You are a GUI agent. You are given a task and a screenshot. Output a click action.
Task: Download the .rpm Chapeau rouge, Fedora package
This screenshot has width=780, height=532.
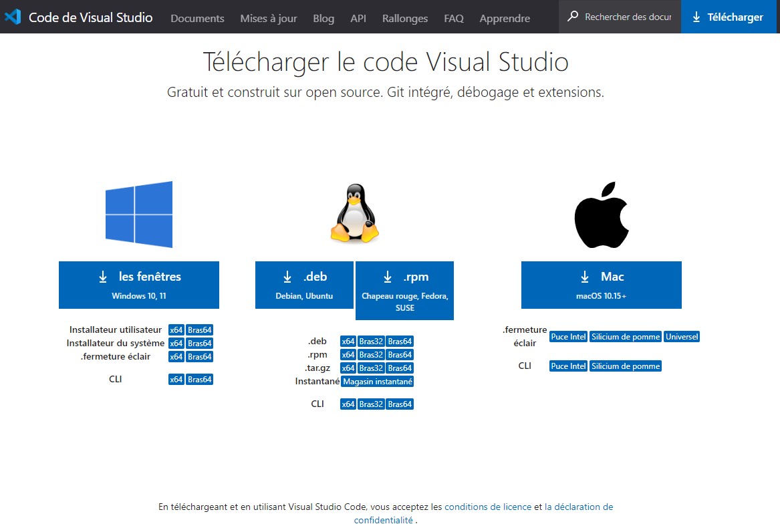pyautogui.click(x=404, y=291)
